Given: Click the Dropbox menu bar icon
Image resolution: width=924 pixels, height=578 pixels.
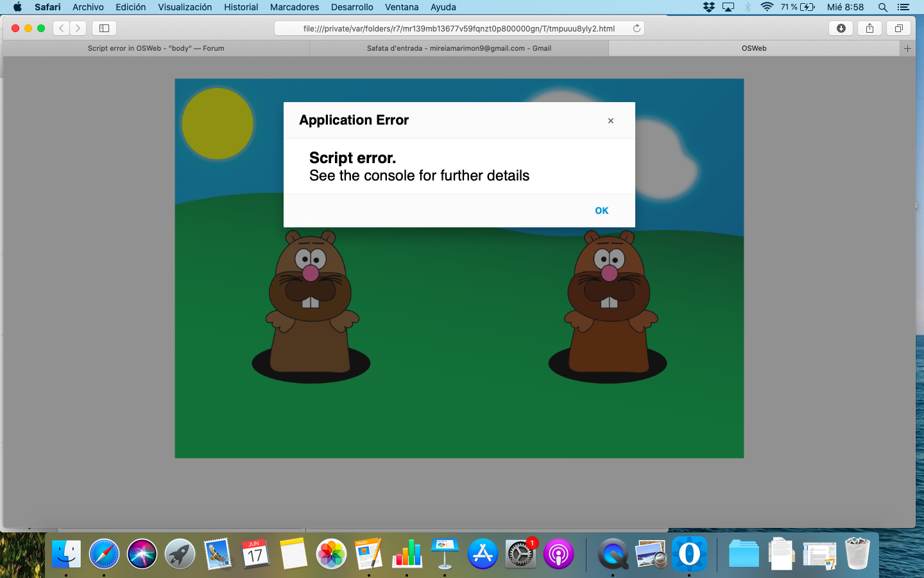Looking at the screenshot, I should point(708,7).
